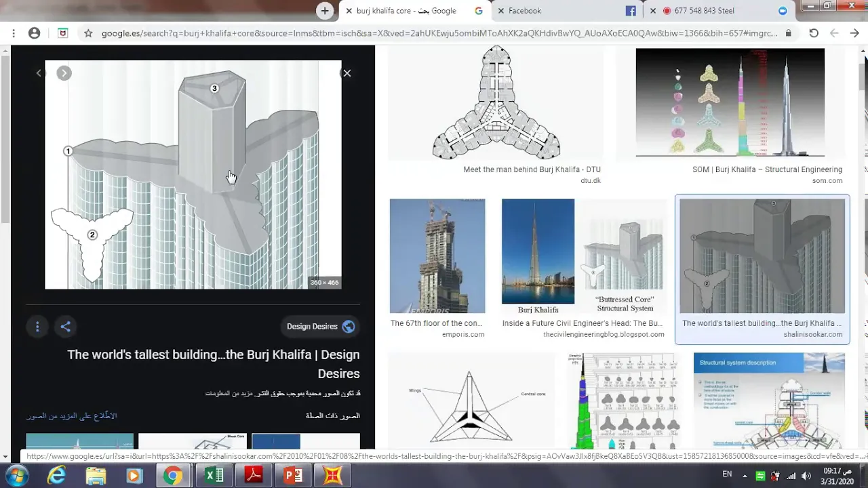Open the green tower floor plans thumbnail

(625, 401)
